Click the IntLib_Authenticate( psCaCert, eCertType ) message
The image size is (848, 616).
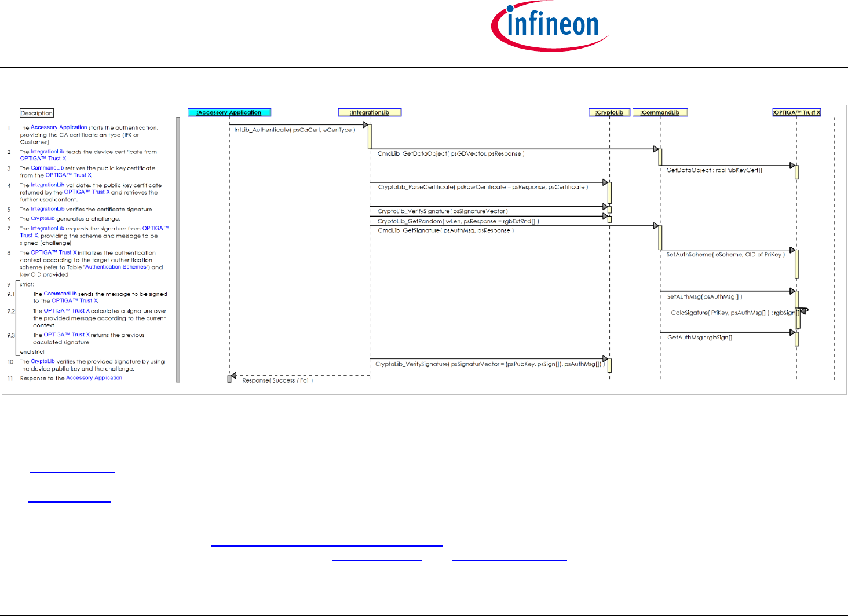tap(295, 130)
